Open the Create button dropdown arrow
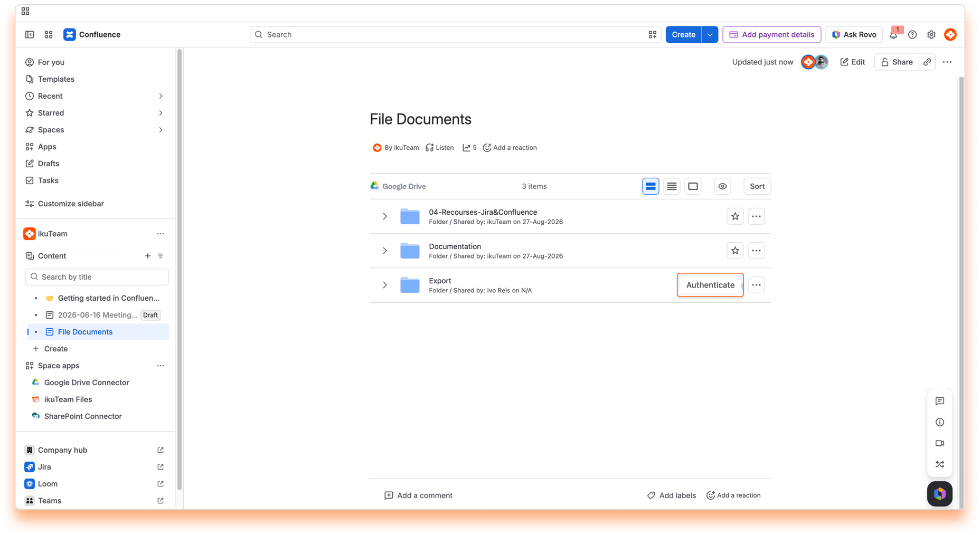 tap(710, 34)
